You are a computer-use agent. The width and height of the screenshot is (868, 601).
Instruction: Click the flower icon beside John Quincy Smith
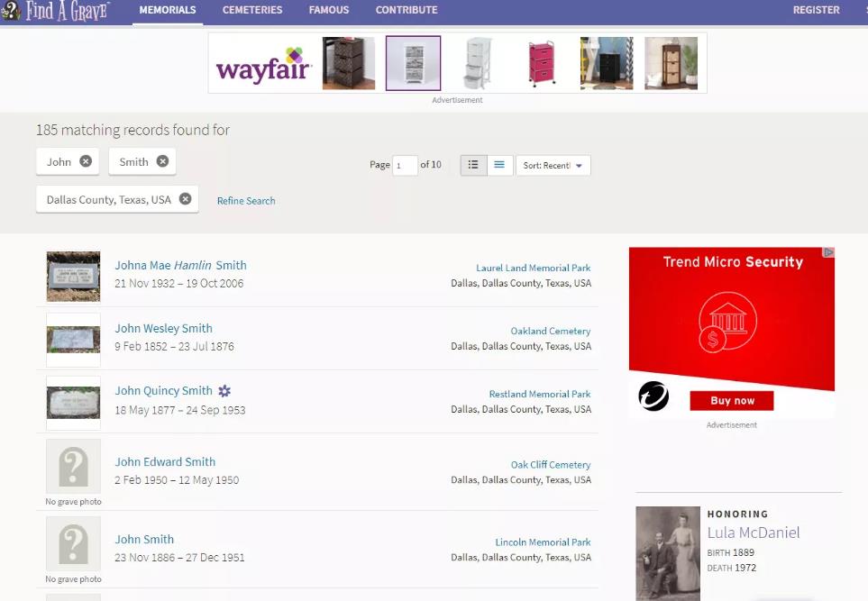click(224, 391)
